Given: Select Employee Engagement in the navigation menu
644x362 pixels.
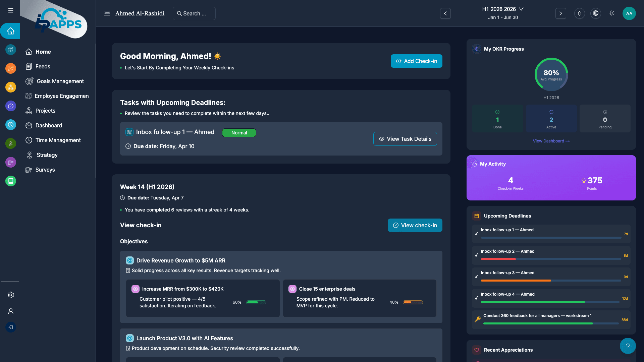Looking at the screenshot, I should pos(62,96).
